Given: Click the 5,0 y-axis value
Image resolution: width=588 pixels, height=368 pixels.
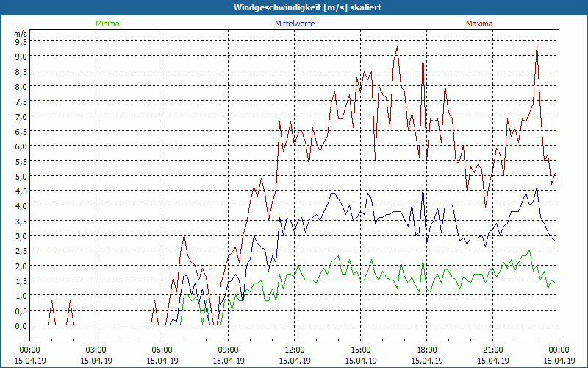Looking at the screenshot, I should coord(21,176).
